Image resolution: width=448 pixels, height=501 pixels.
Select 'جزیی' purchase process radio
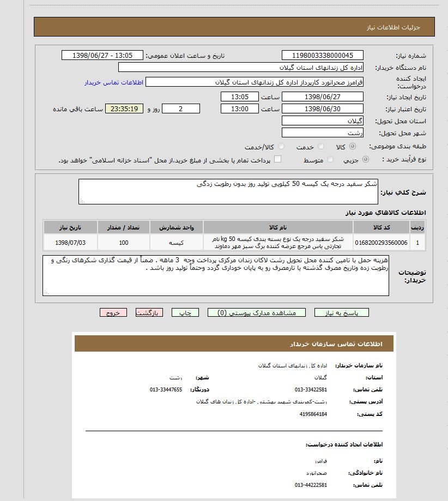click(x=365, y=160)
